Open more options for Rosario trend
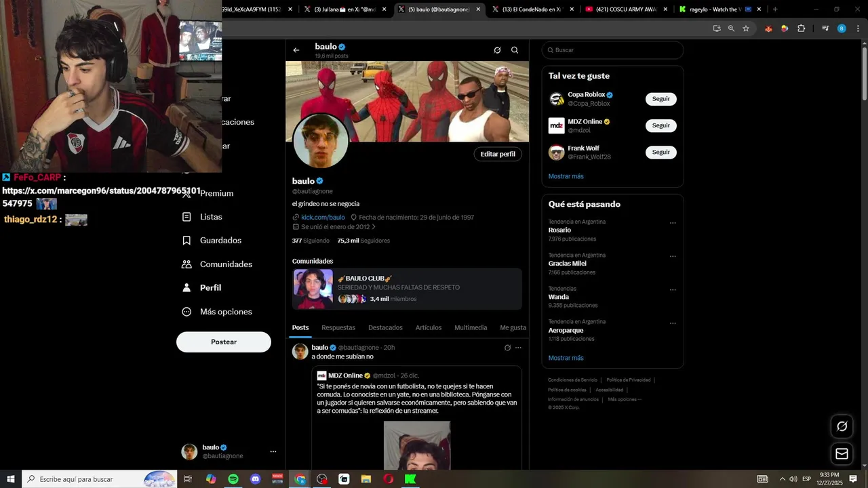868x488 pixels. click(673, 223)
